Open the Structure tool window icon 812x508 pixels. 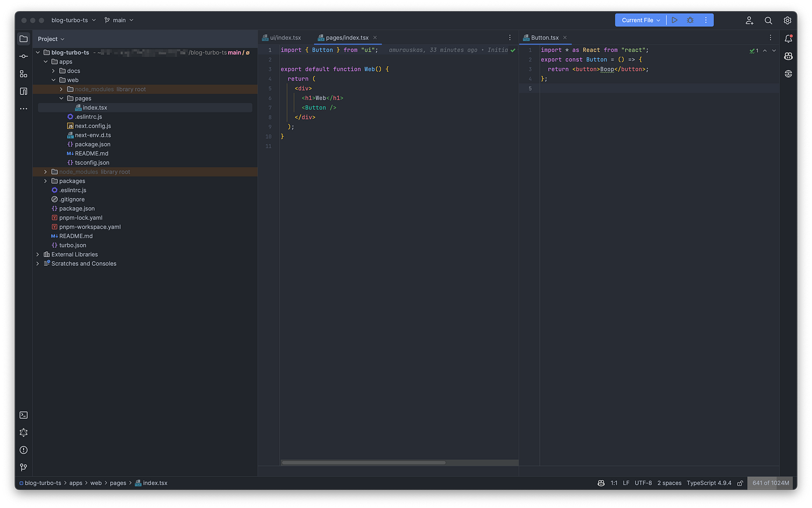(23, 74)
